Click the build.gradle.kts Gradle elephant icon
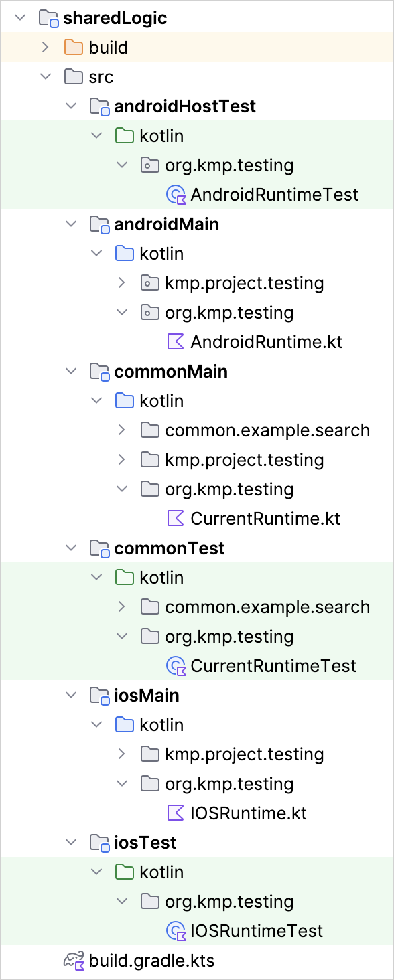 [73, 961]
